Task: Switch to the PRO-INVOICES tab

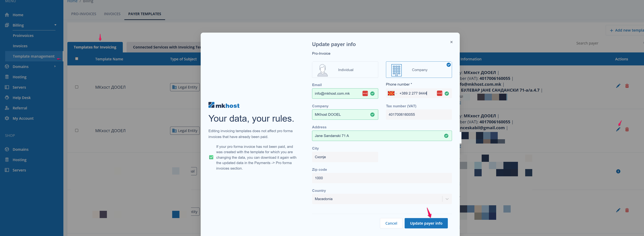Action: [x=83, y=14]
